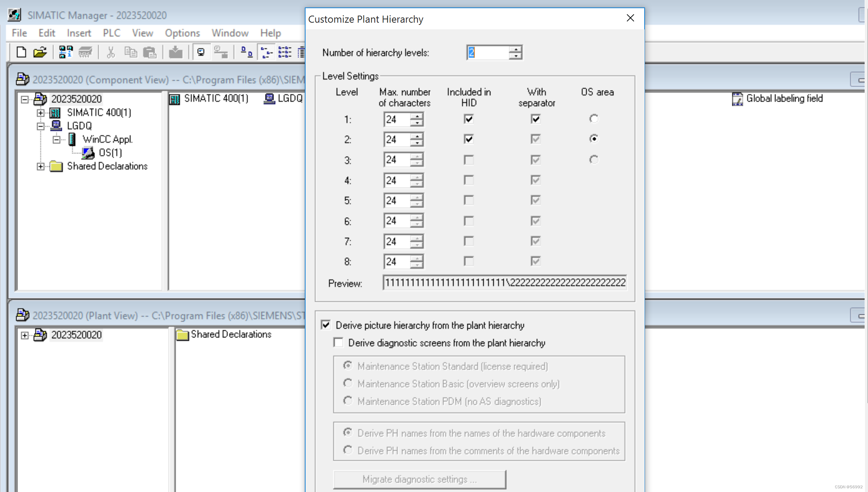868x492 pixels.
Task: Enable Included in HID for level 3
Action: click(x=468, y=159)
